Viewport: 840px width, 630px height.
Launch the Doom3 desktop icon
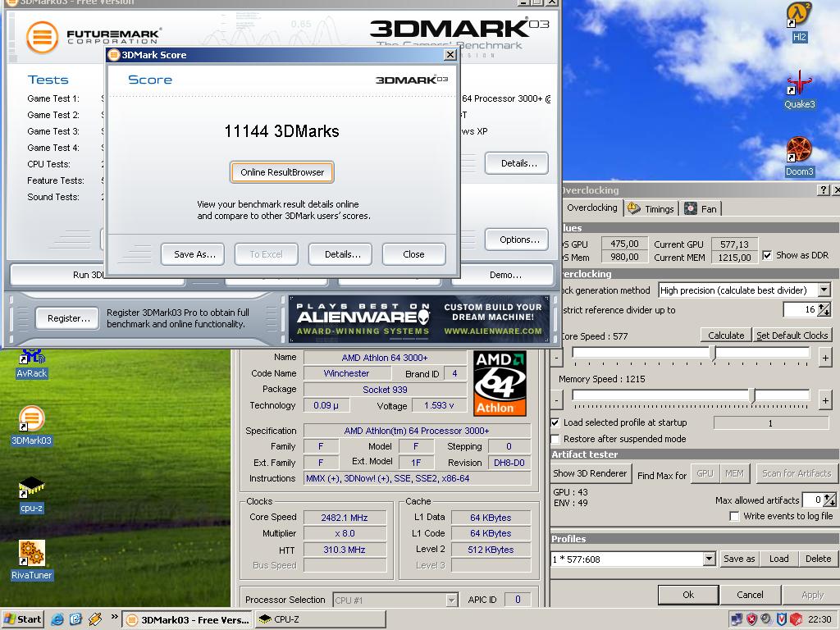[x=799, y=157]
